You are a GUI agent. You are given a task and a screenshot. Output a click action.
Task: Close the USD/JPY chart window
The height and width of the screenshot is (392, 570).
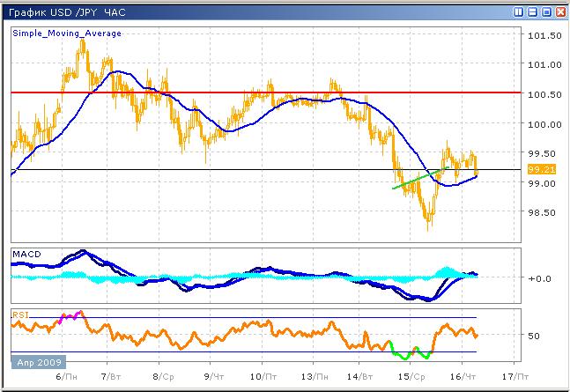click(559, 11)
